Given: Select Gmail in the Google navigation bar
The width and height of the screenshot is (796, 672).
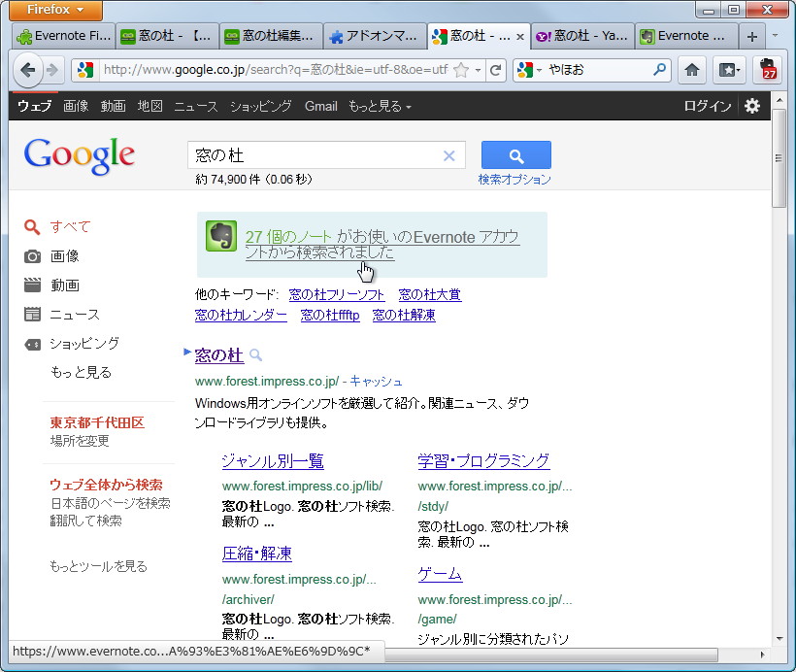Looking at the screenshot, I should [320, 107].
